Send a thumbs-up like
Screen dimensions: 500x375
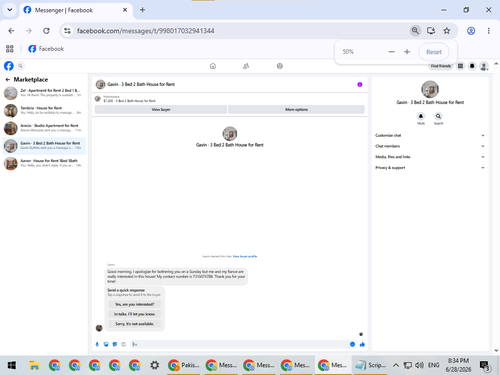pyautogui.click(x=362, y=344)
